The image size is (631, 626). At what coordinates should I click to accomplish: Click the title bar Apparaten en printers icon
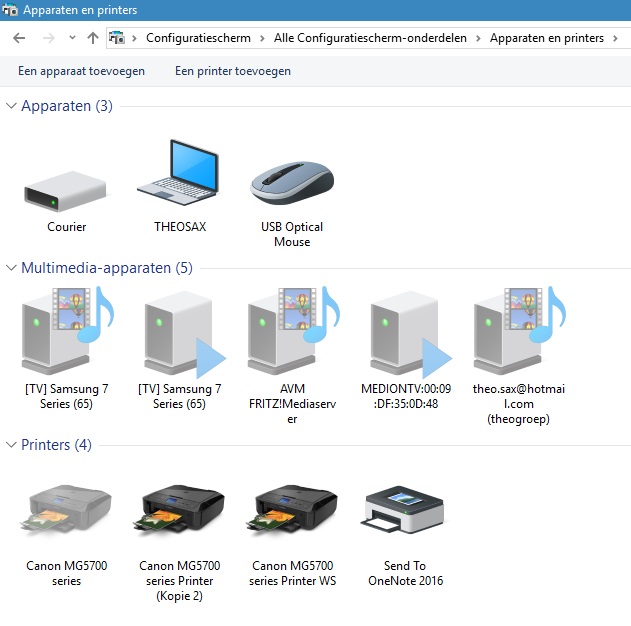(9, 10)
